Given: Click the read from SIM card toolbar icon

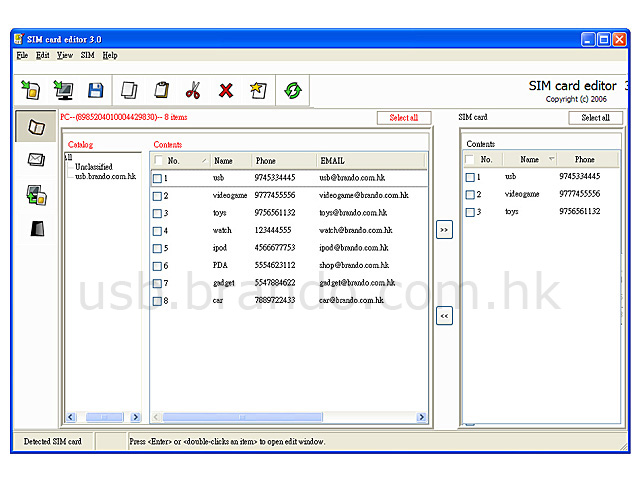Looking at the screenshot, I should click(x=31, y=90).
